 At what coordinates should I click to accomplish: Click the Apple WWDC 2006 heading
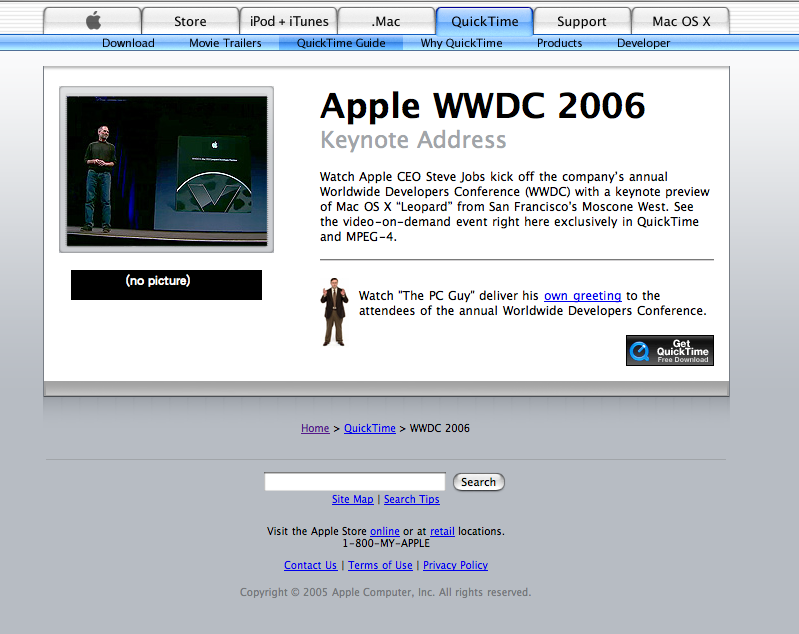pos(483,105)
